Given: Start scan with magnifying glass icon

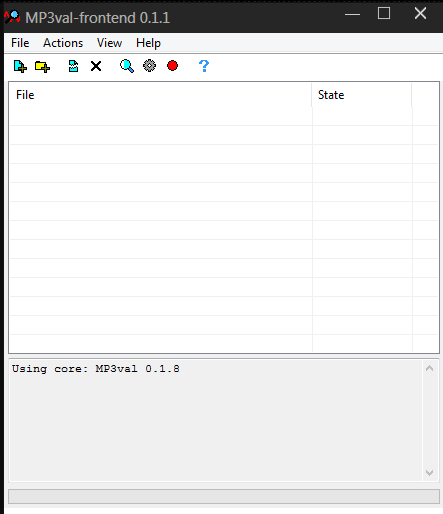Looking at the screenshot, I should [x=127, y=66].
